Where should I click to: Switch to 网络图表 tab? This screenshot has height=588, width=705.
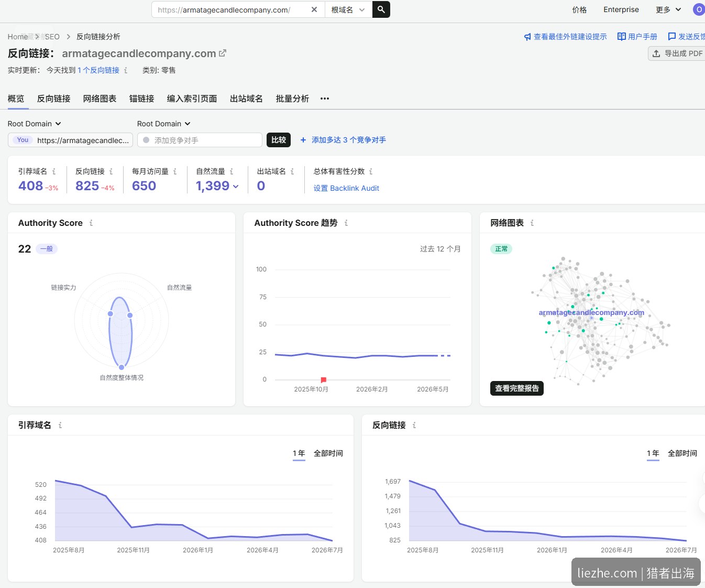[100, 99]
